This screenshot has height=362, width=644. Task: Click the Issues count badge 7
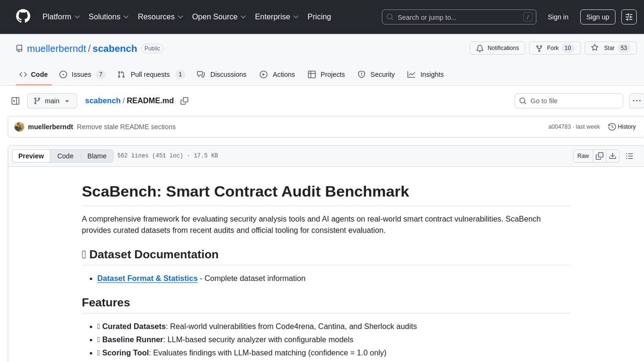coord(100,74)
